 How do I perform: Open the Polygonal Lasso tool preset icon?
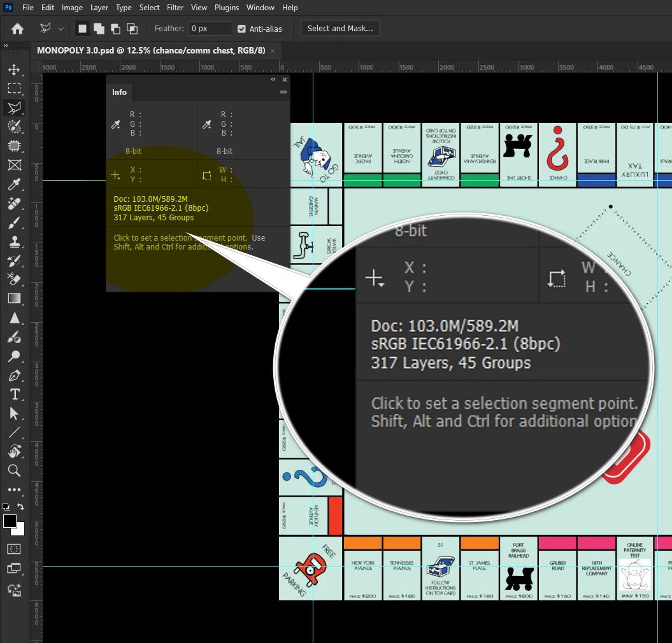[45, 28]
